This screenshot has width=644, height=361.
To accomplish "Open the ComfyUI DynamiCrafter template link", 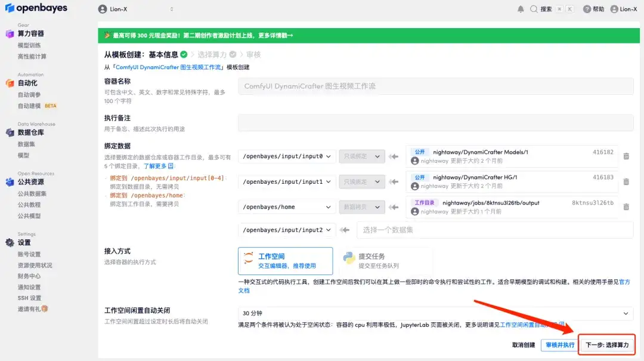I will [168, 67].
